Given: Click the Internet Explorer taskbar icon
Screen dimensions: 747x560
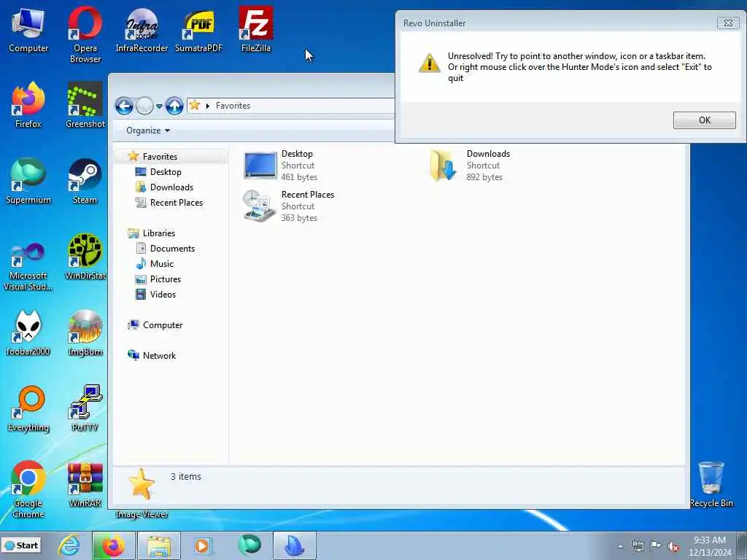Looking at the screenshot, I should coord(69,545).
